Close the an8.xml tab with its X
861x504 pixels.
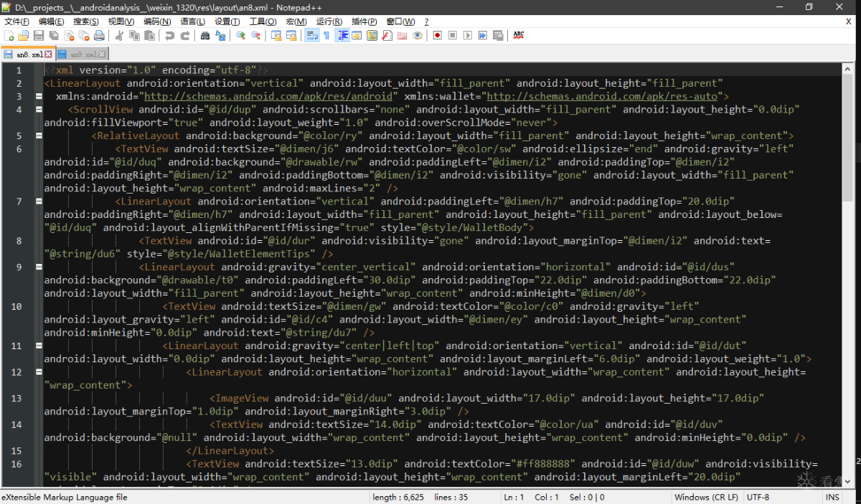[49, 54]
